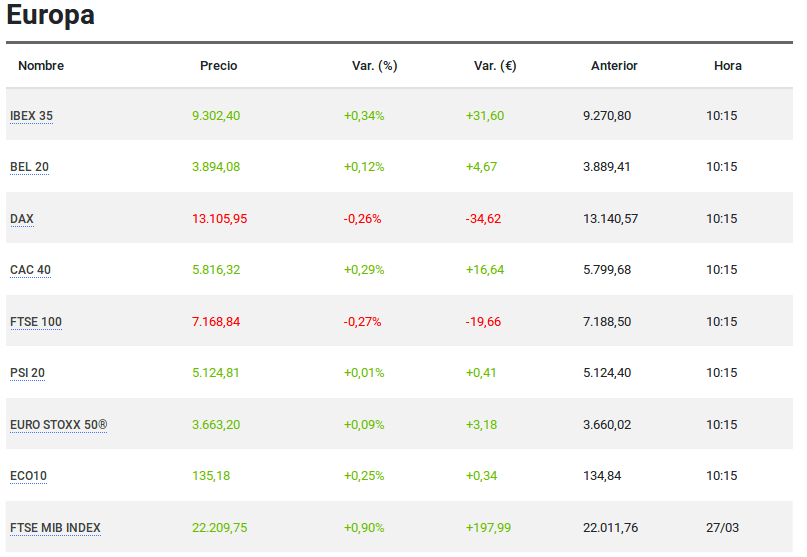The height and width of the screenshot is (557, 807).
Task: Click the Var. (€) column header
Action: (495, 66)
